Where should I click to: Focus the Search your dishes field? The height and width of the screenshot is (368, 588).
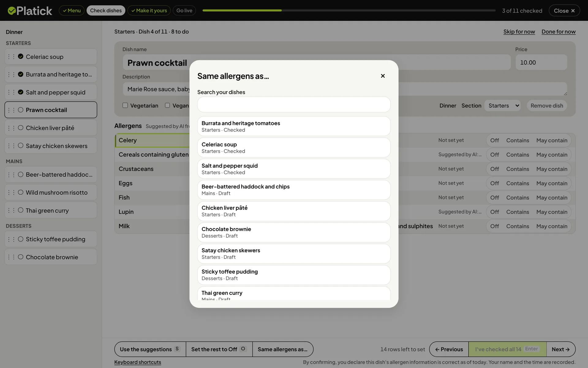coord(294,105)
